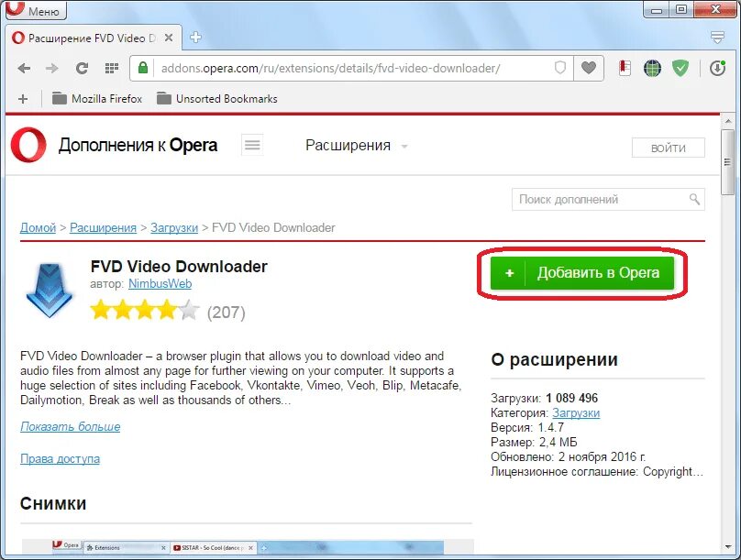Viewport: 741px width, 560px height.
Task: Close the Расширение FVD Video tab
Action: click(x=168, y=38)
